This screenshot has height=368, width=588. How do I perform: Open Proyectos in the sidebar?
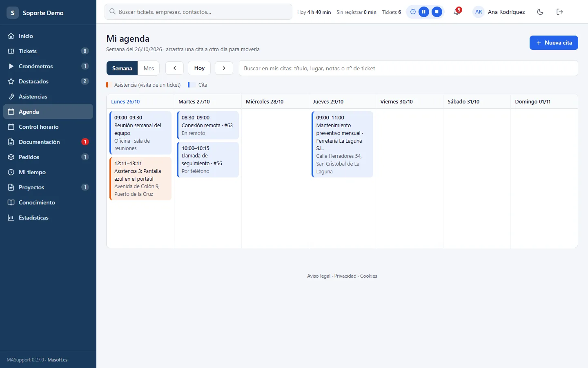(48, 187)
